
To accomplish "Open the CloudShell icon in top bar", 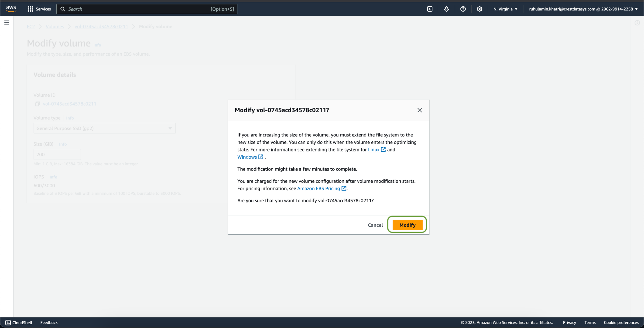I will pos(430,9).
